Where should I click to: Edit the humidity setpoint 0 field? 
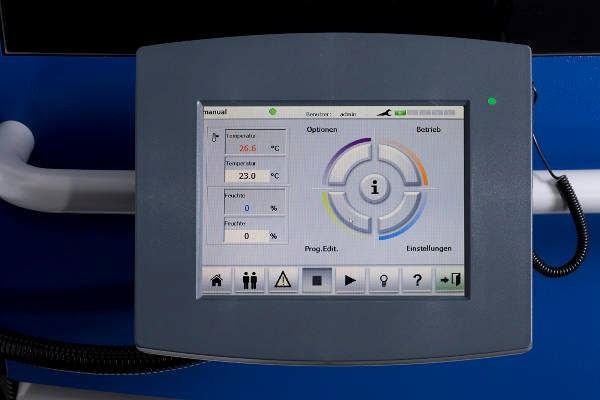247,236
